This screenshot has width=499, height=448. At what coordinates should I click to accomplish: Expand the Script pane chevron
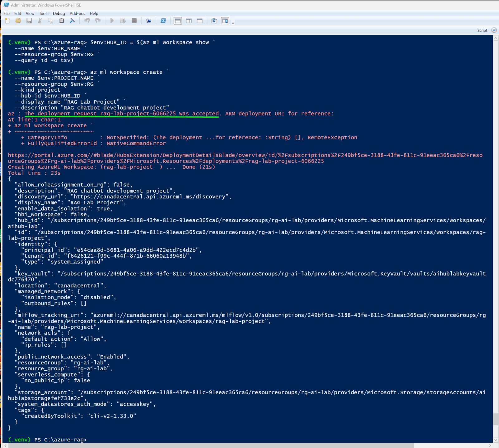pyautogui.click(x=494, y=30)
